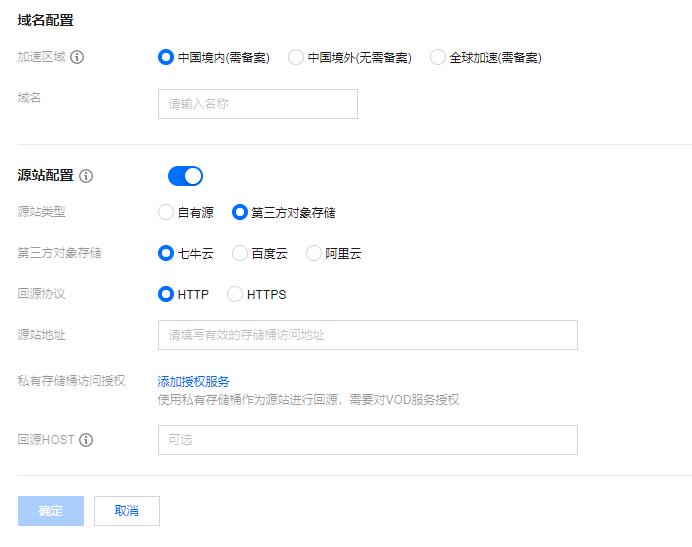The width and height of the screenshot is (692, 547).
Task: Click the 确定 confirm button
Action: (51, 511)
